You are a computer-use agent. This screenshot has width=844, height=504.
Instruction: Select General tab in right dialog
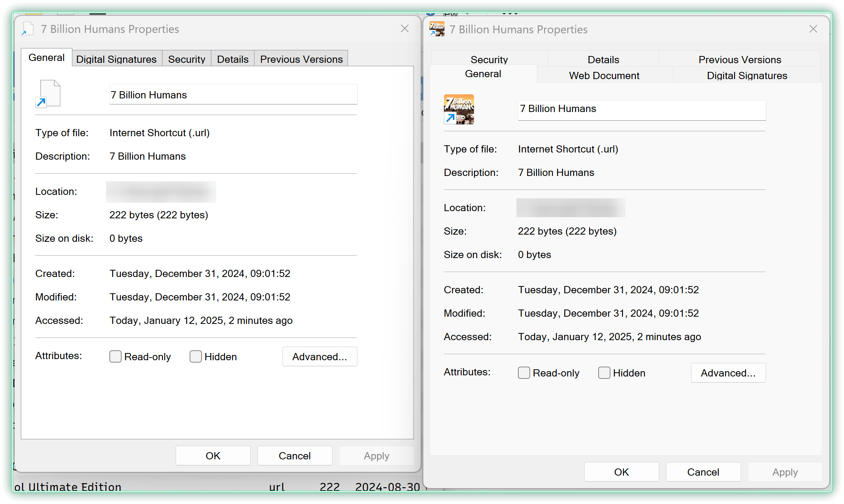click(483, 74)
